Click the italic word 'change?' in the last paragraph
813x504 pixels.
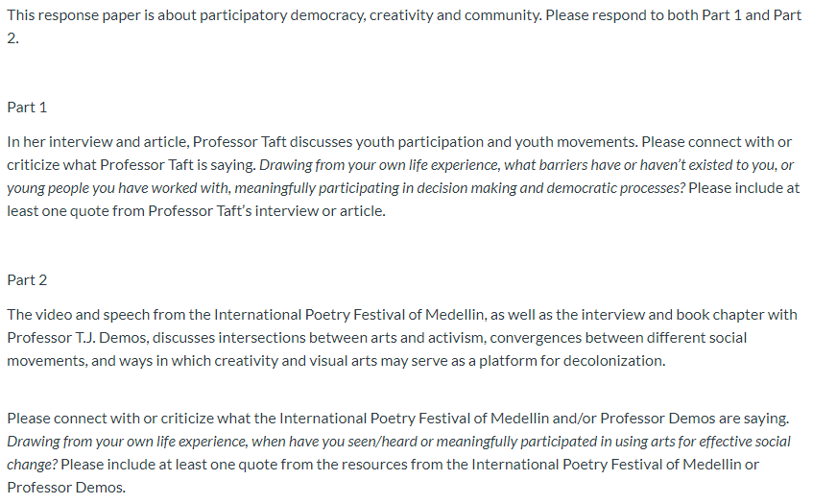[32, 465]
